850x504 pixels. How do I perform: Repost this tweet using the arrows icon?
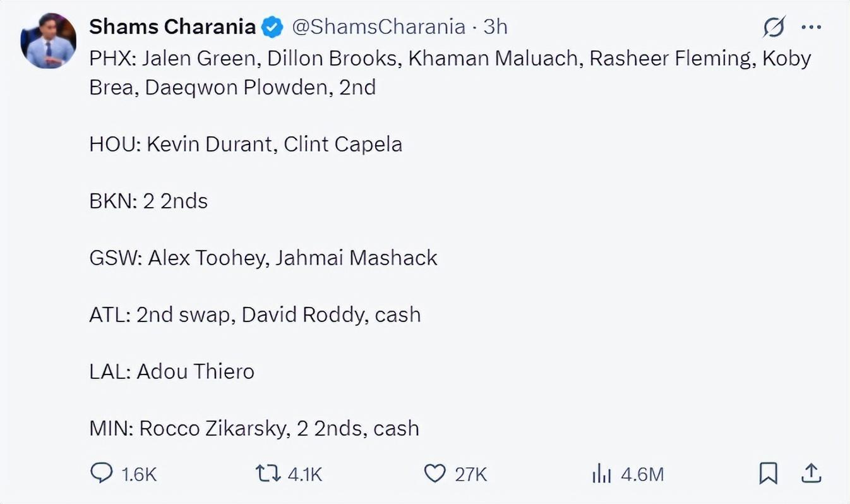click(268, 473)
